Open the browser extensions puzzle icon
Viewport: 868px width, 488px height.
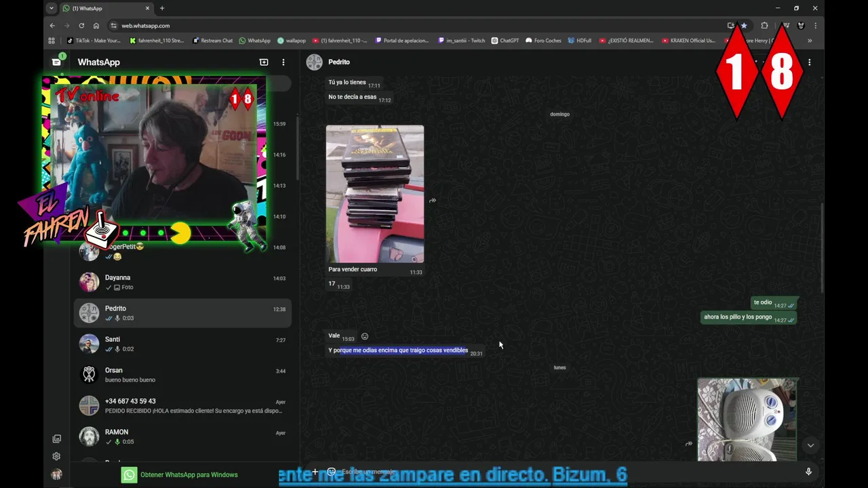point(764,26)
